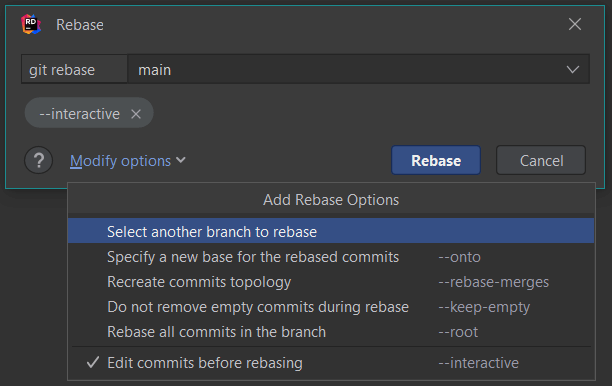Click the main branch input field
The width and height of the screenshot is (612, 386).
(x=358, y=69)
